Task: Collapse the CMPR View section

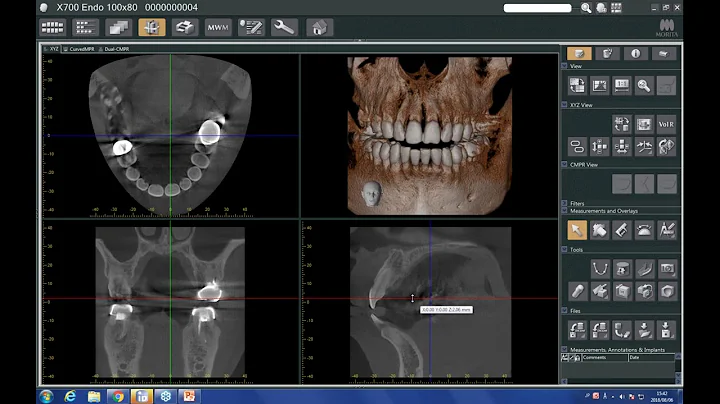Action: point(564,164)
